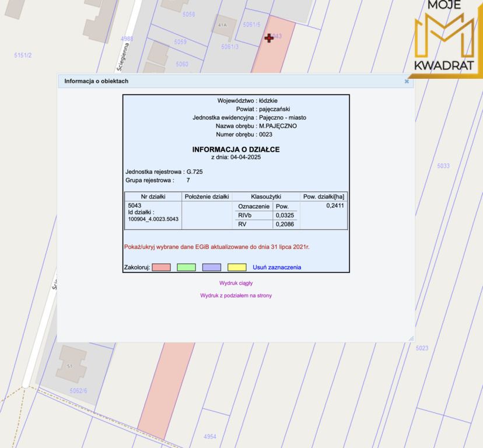Click the Ściegienna street label at top

pos(123,57)
